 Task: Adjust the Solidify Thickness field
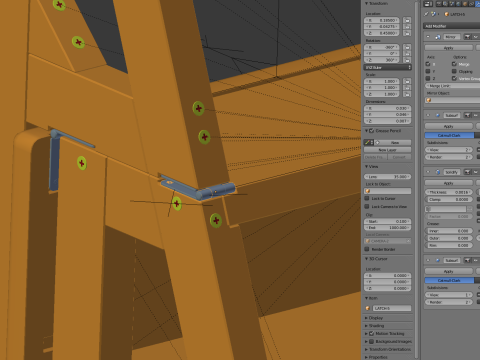click(x=449, y=192)
